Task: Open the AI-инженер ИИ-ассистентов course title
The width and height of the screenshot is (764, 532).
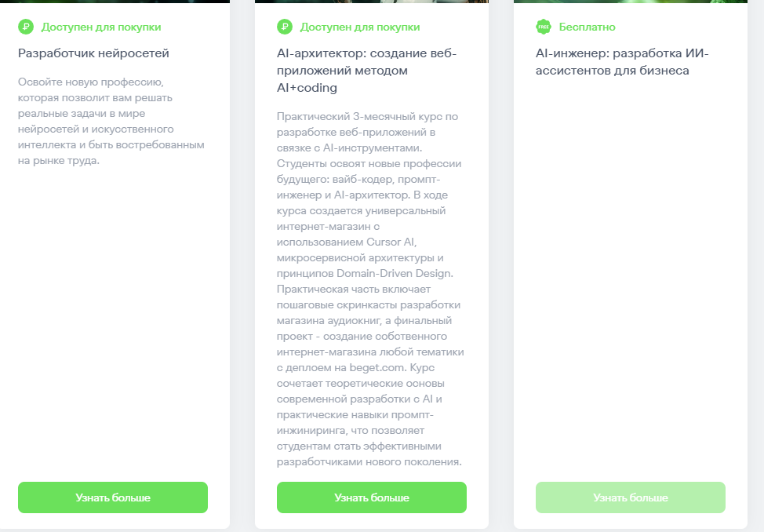Action: [x=622, y=62]
